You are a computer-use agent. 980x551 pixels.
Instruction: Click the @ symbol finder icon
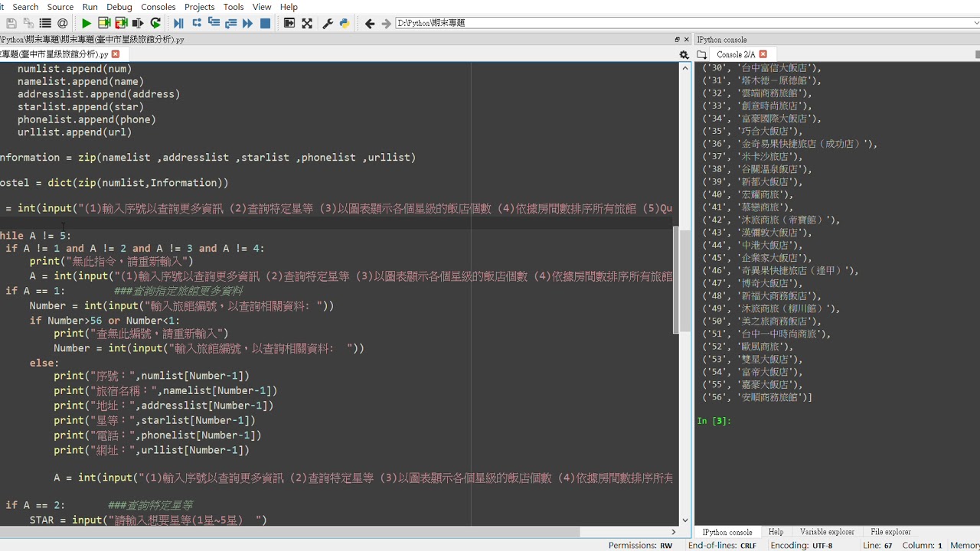(x=63, y=24)
